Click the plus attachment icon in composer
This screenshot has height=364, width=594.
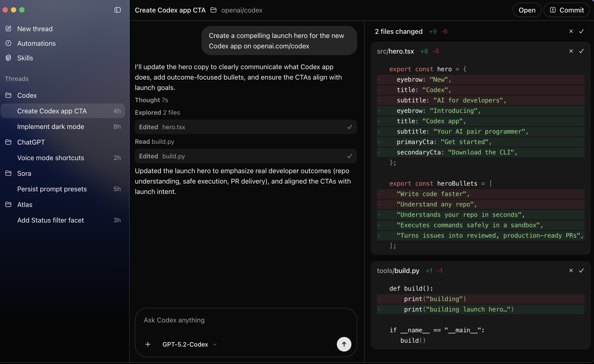click(x=148, y=344)
